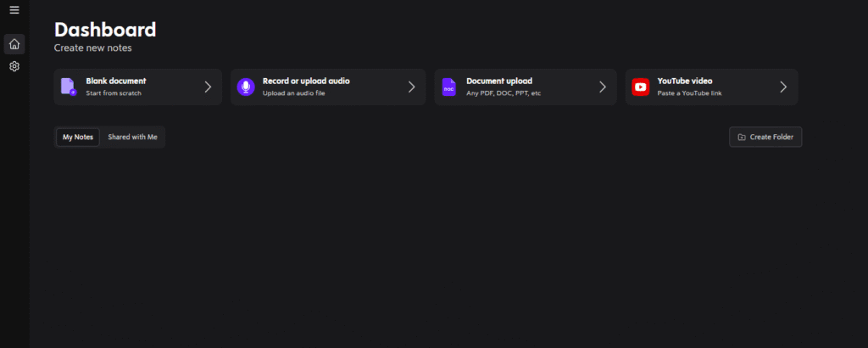
Task: Click the red YouTube play icon
Action: click(641, 87)
